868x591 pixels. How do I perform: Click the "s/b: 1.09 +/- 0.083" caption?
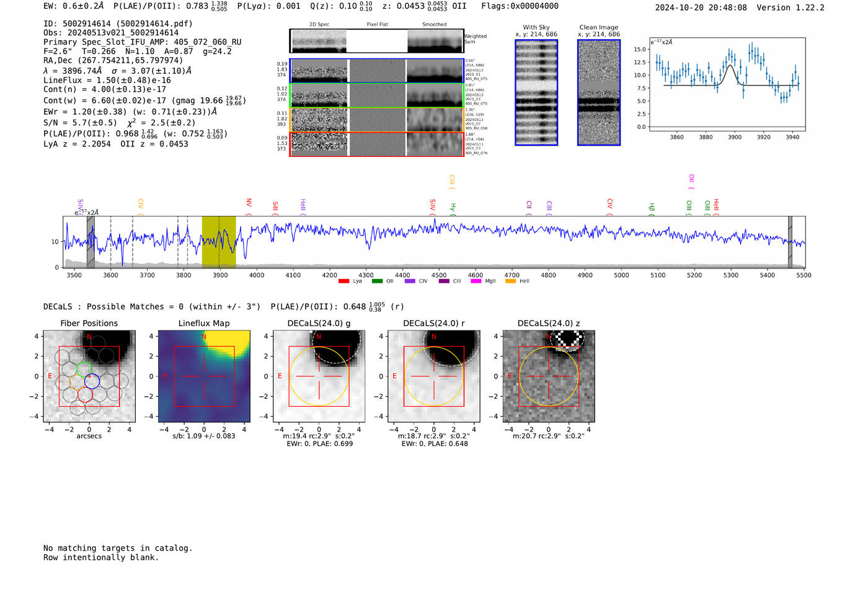point(204,436)
